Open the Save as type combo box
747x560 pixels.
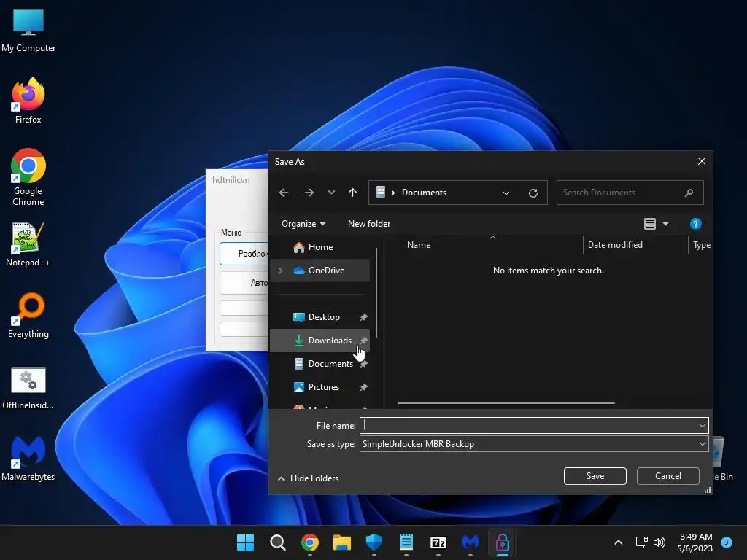tap(534, 444)
